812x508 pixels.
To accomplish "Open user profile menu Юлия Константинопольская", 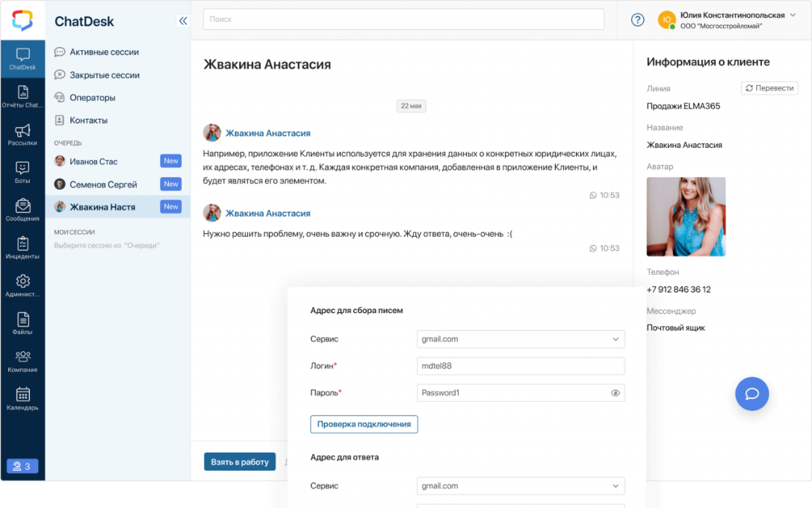I will pyautogui.click(x=731, y=20).
